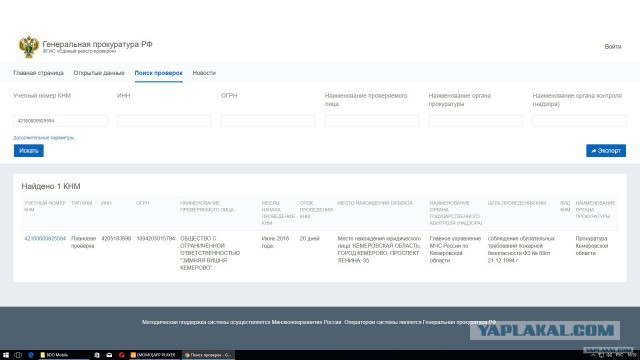640x360 pixels.
Task: Click the 20 дней cell
Action: click(x=309, y=238)
